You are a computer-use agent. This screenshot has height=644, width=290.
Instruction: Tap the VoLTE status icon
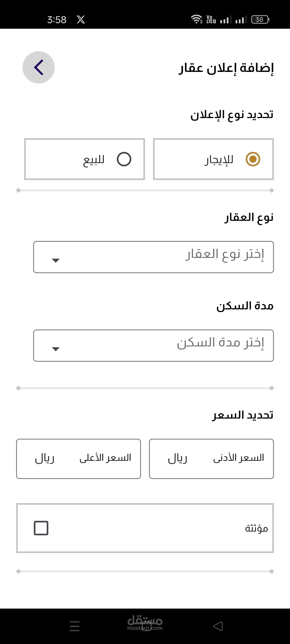211,19
